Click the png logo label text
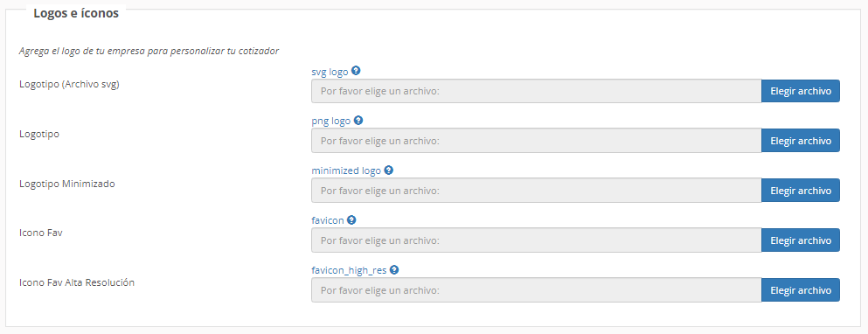Screen dimensions: 868x334 click(x=331, y=122)
